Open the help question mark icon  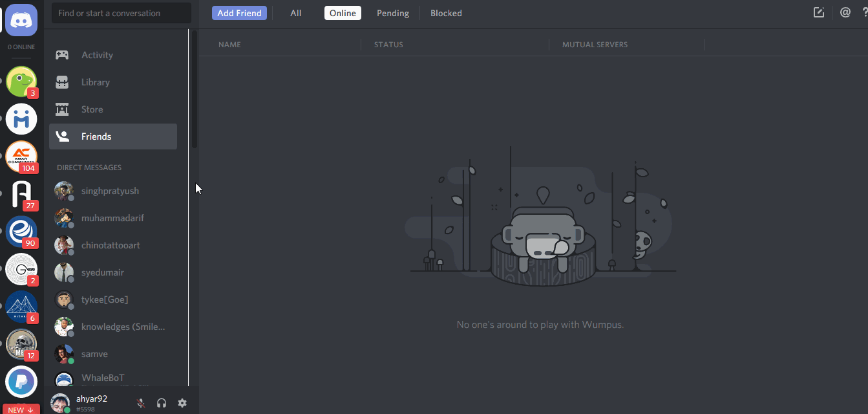click(865, 12)
